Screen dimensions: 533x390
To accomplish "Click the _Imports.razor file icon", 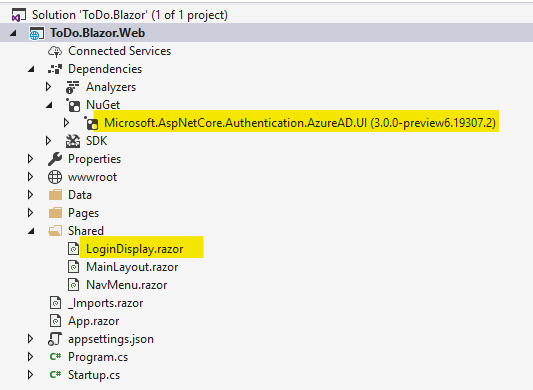I will [55, 303].
